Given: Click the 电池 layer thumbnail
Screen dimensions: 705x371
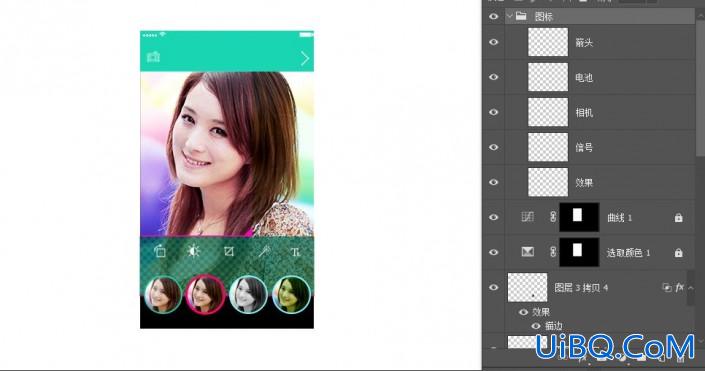Looking at the screenshot, I should point(548,77).
